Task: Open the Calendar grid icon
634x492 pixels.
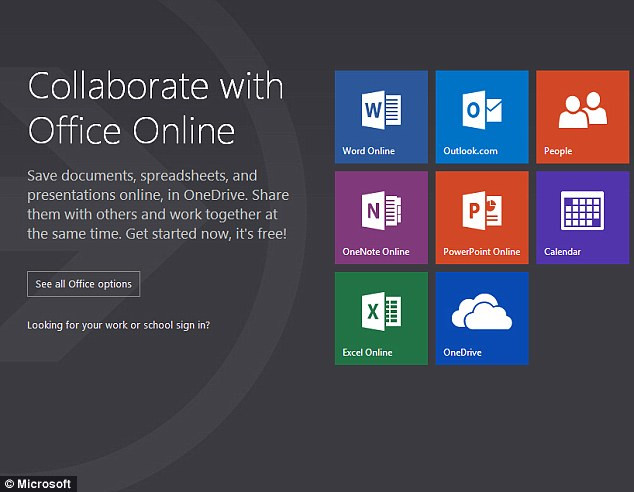Action: point(581,211)
